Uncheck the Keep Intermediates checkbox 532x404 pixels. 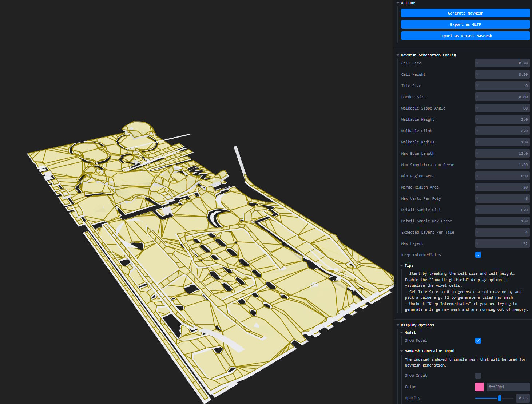coord(478,255)
